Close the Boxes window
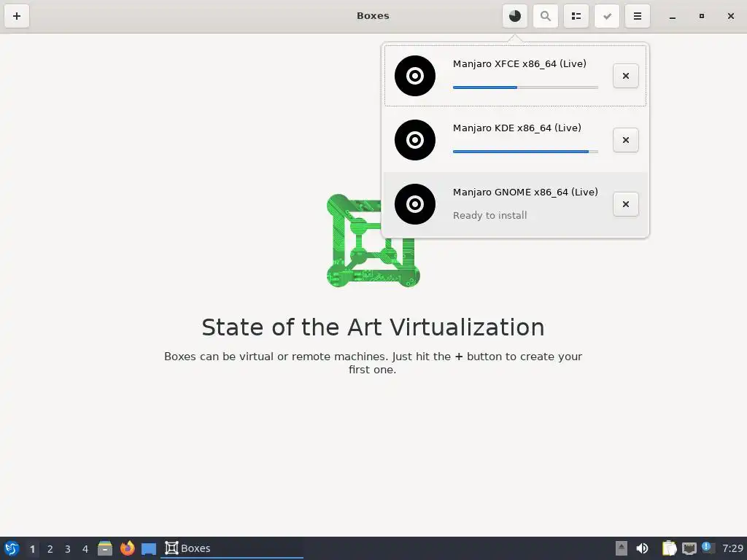 pos(731,16)
